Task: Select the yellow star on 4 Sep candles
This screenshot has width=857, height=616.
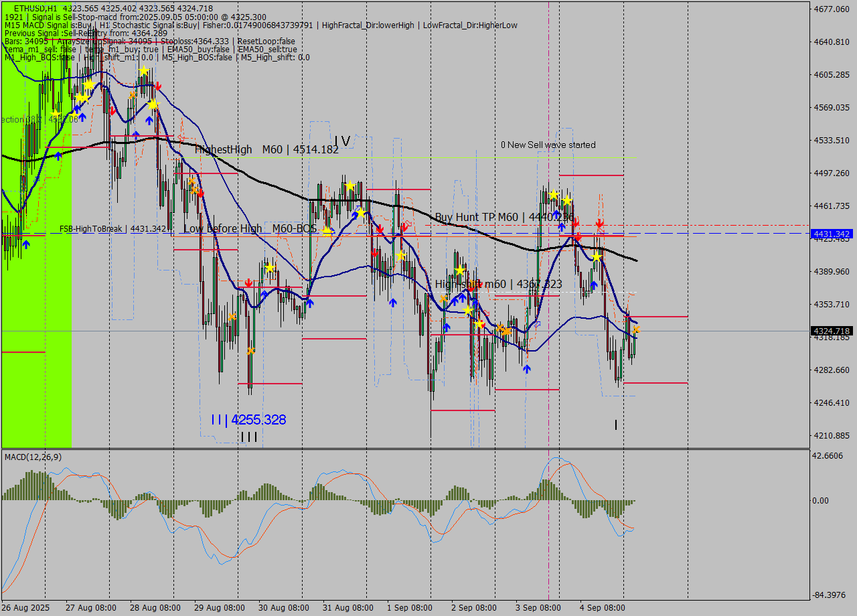Action: (596, 257)
